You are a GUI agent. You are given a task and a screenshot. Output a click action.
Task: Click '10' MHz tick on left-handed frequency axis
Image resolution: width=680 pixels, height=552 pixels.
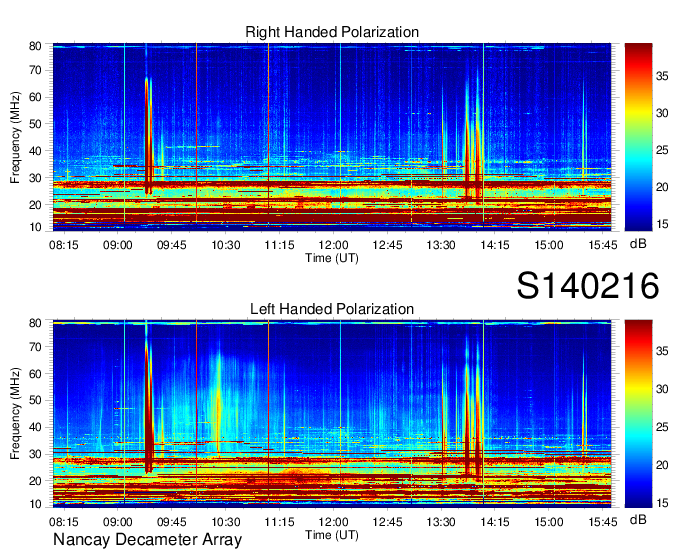click(x=35, y=504)
